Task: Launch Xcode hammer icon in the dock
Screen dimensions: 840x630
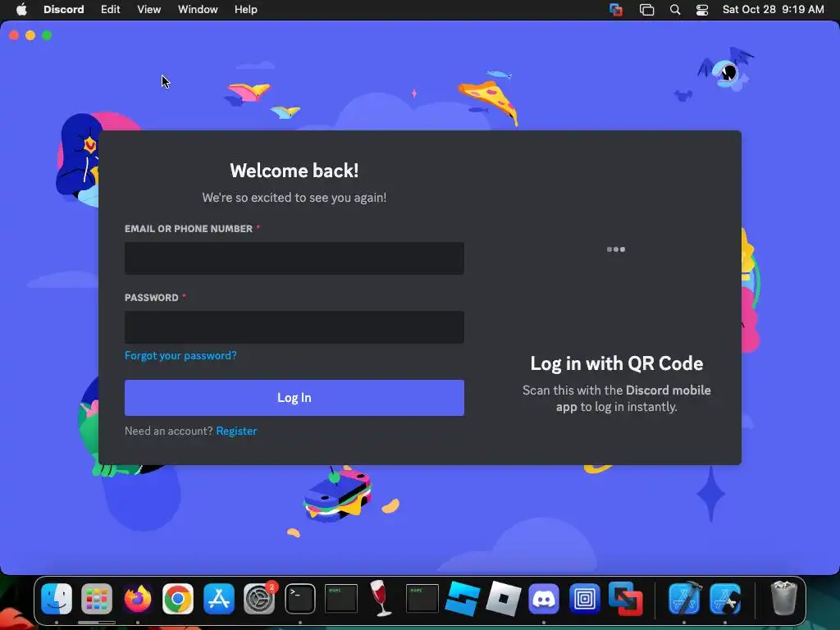Action: point(685,598)
